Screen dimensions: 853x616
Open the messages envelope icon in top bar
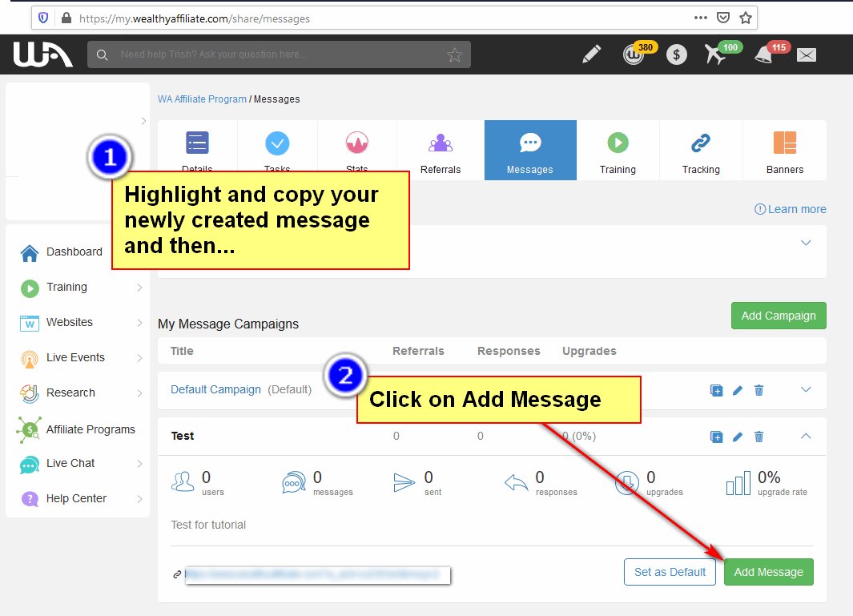click(x=806, y=54)
